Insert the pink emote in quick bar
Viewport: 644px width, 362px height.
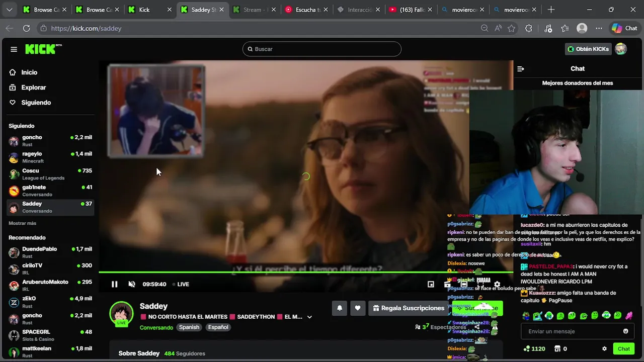[x=629, y=316]
